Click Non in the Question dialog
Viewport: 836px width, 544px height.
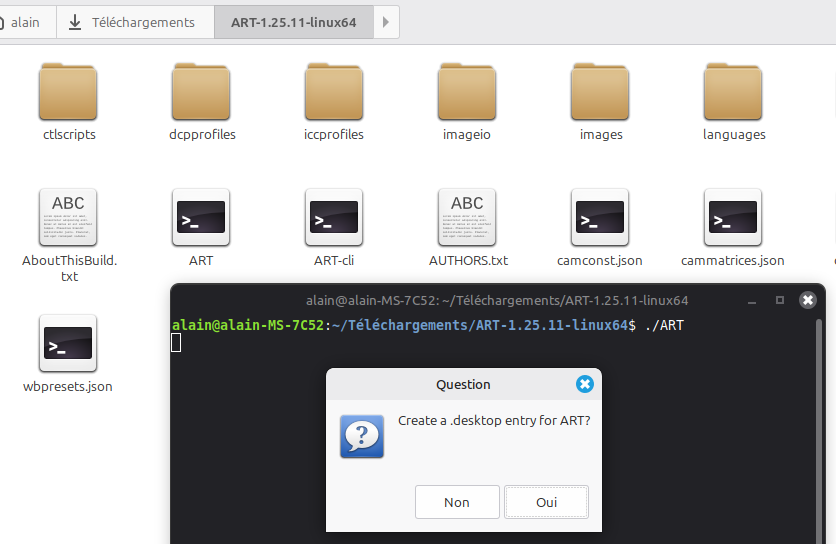tap(457, 502)
